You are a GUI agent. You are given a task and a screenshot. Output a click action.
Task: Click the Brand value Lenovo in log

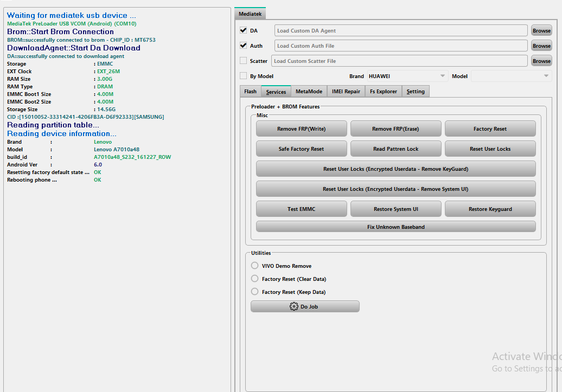click(103, 142)
